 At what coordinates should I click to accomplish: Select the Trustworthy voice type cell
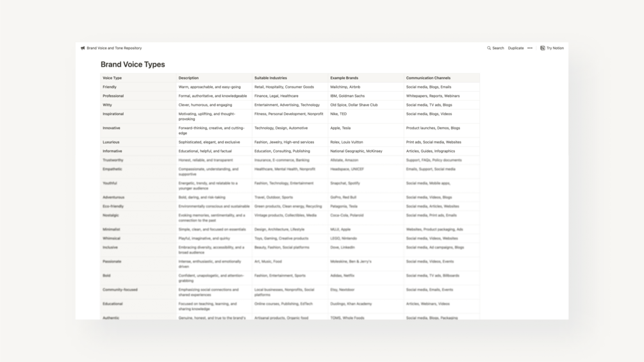click(x=138, y=160)
